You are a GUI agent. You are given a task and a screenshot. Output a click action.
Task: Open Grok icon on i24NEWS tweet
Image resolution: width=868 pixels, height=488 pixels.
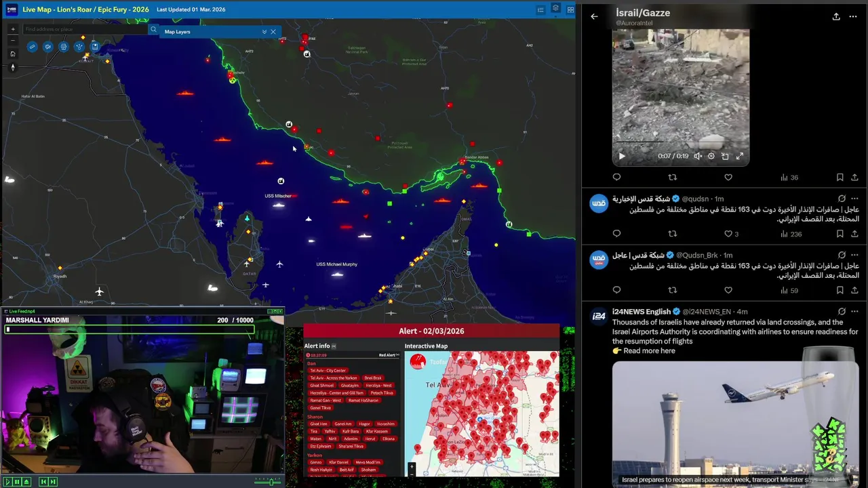tap(842, 312)
